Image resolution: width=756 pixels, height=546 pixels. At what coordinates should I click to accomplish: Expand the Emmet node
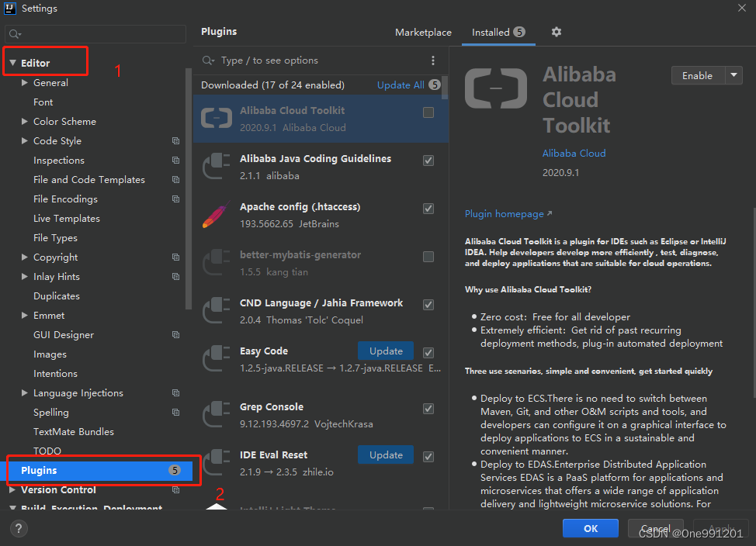point(25,315)
